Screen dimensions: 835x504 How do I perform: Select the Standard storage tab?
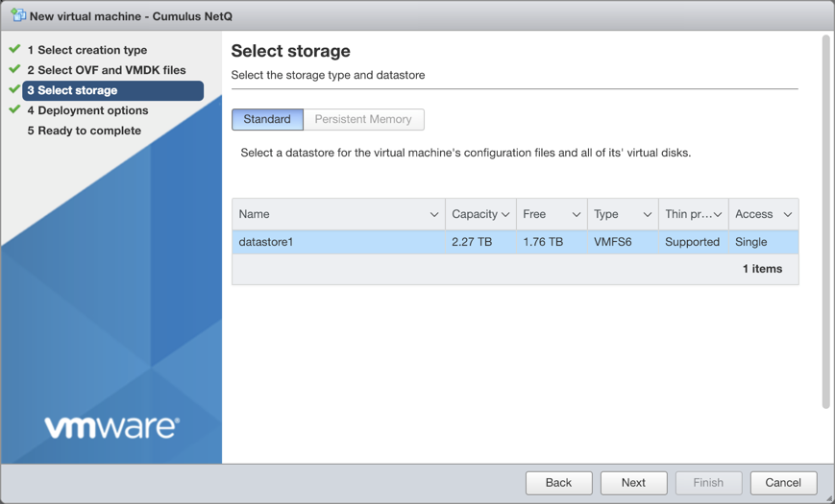coord(267,119)
